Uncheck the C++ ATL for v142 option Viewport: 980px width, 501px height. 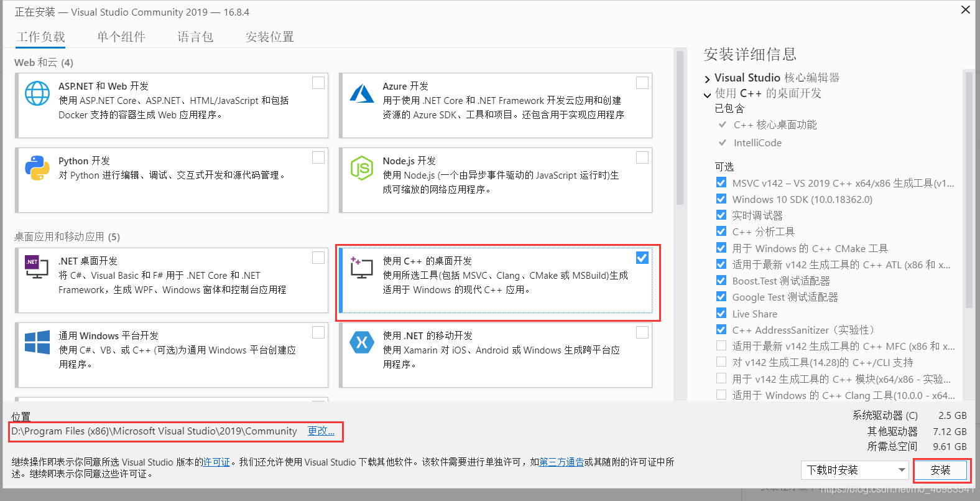pyautogui.click(x=721, y=264)
